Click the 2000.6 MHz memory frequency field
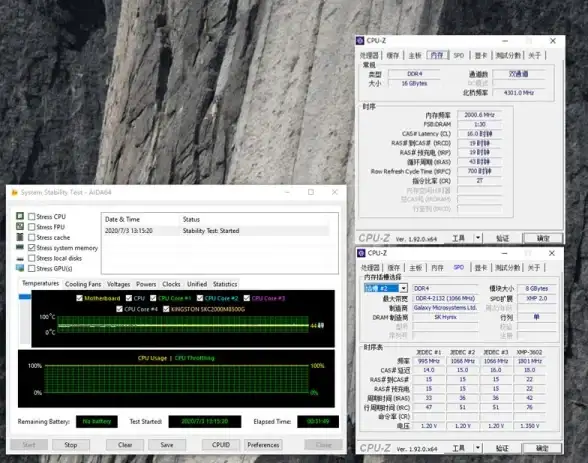The width and height of the screenshot is (588, 463). pyautogui.click(x=479, y=115)
